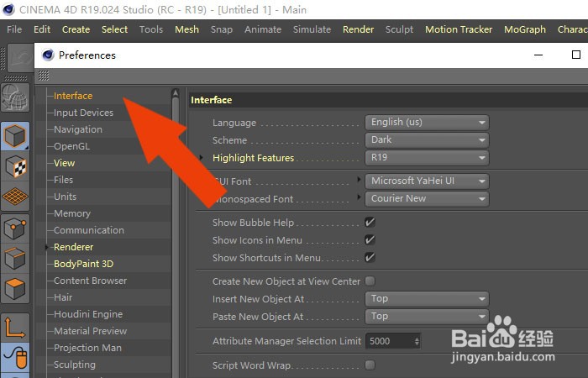
Task: Click Make Editable cube icon
Action: pos(15,136)
